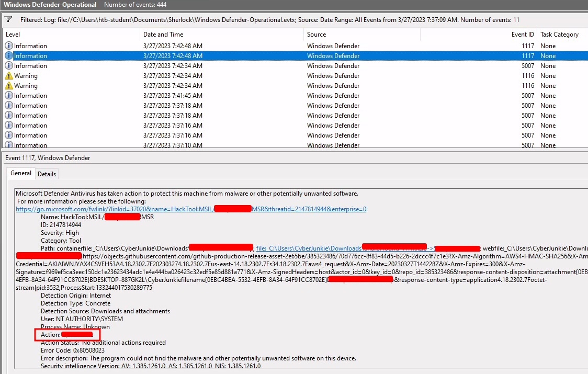Click the second Warning event's triangle icon
Image resolution: width=588 pixels, height=374 pixels.
pyautogui.click(x=9, y=86)
